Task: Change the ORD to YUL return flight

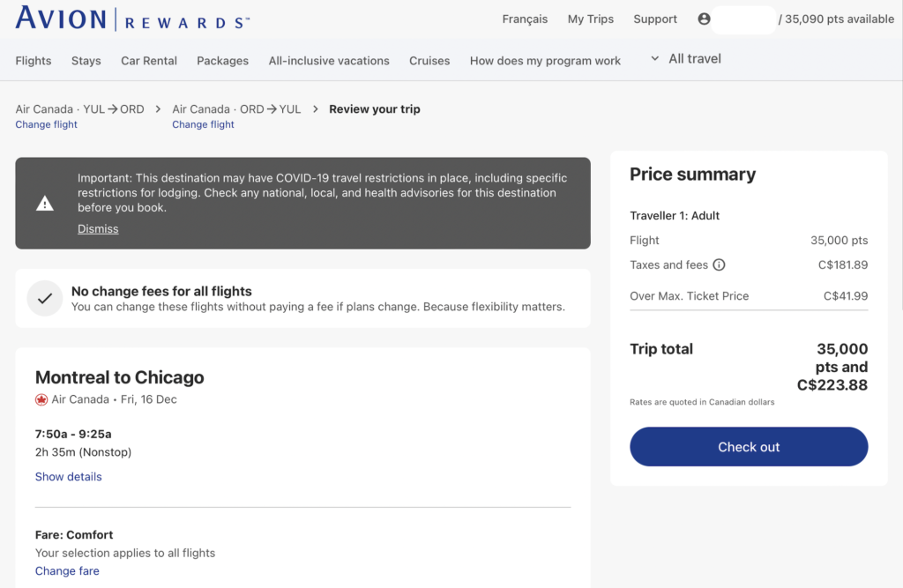Action: coord(203,125)
